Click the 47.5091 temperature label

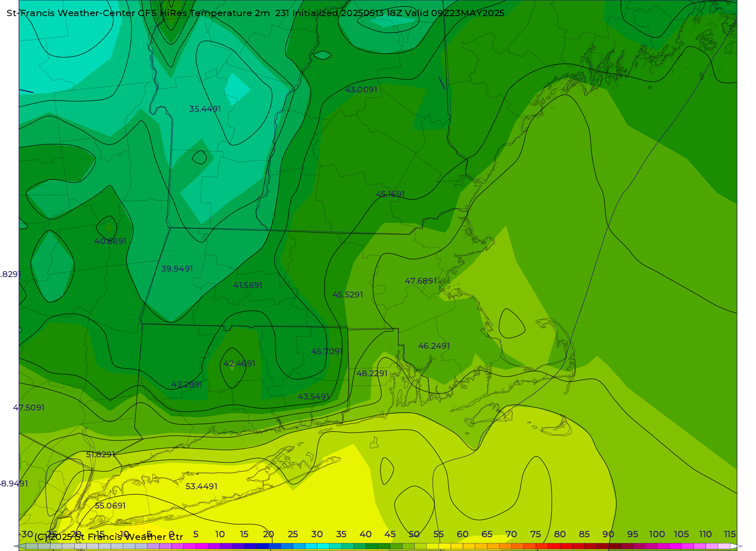point(29,408)
